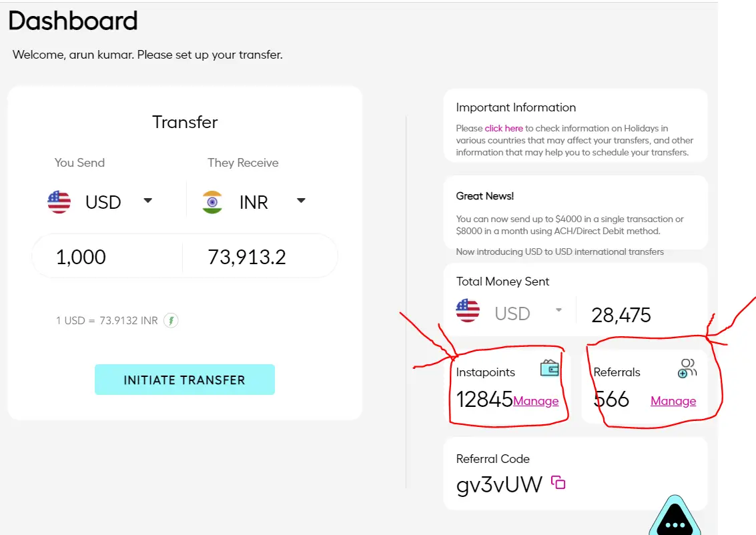Click the green lightning rate icon
Screen dimensions: 756x535
point(171,320)
